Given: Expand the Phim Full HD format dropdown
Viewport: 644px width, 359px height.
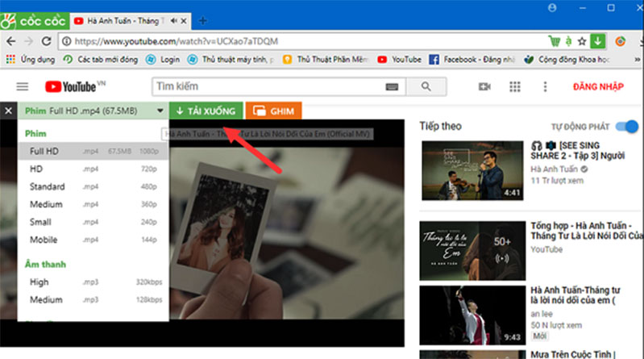Looking at the screenshot, I should click(160, 111).
